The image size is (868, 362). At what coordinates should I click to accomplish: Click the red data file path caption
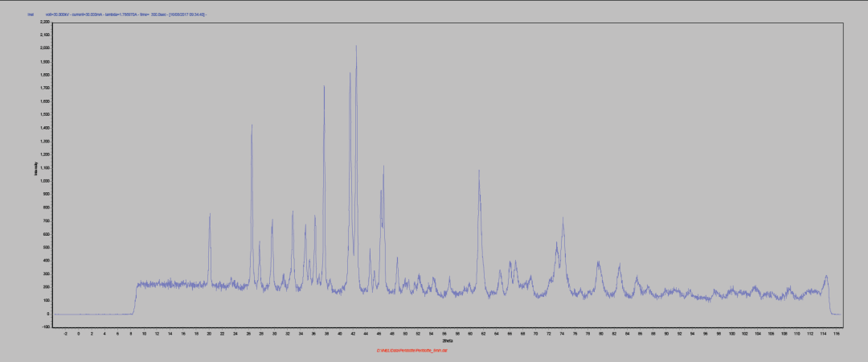pyautogui.click(x=411, y=351)
